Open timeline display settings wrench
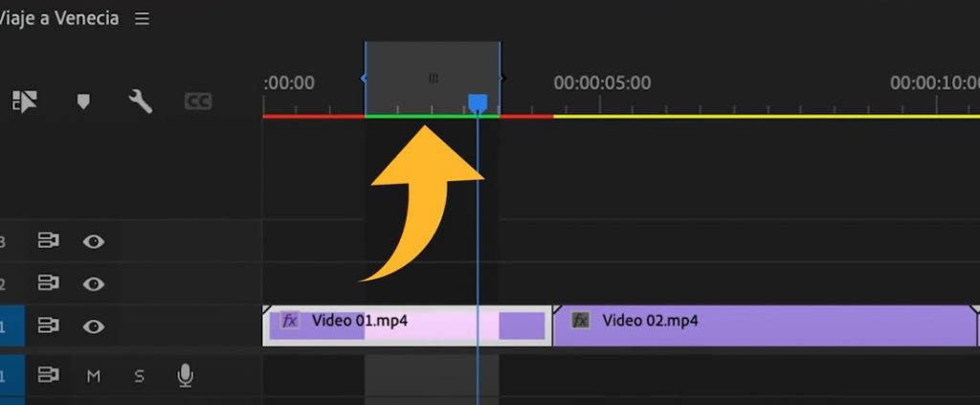Screen dimensions: 980x405 pos(141,101)
